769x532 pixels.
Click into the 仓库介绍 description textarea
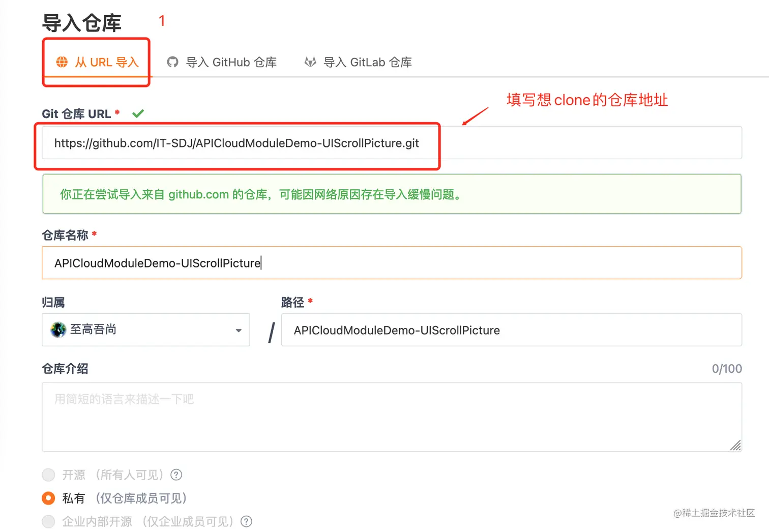pyautogui.click(x=392, y=417)
